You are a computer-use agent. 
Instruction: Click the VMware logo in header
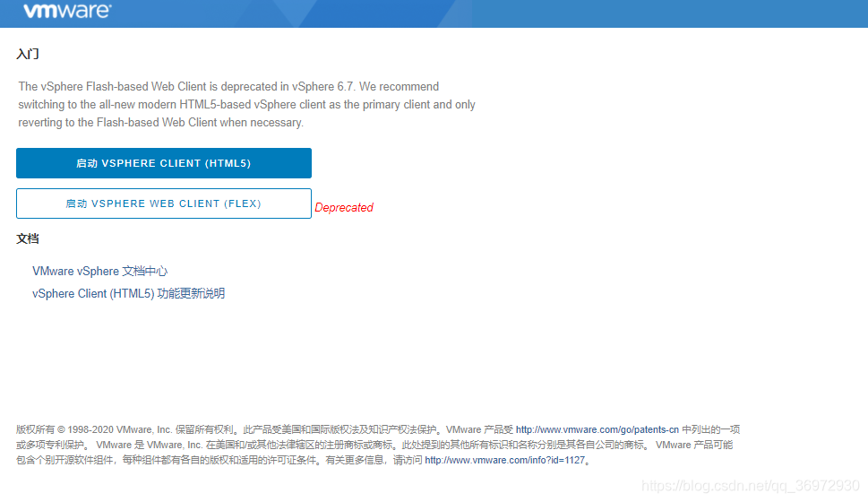click(67, 11)
